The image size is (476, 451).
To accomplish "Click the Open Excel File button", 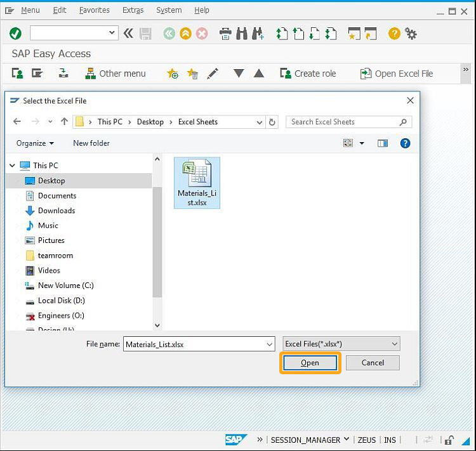I will tap(397, 74).
